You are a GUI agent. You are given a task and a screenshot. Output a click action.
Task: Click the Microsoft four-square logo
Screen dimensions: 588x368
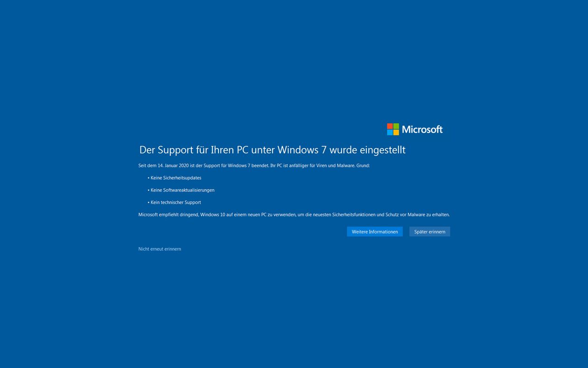pyautogui.click(x=393, y=129)
